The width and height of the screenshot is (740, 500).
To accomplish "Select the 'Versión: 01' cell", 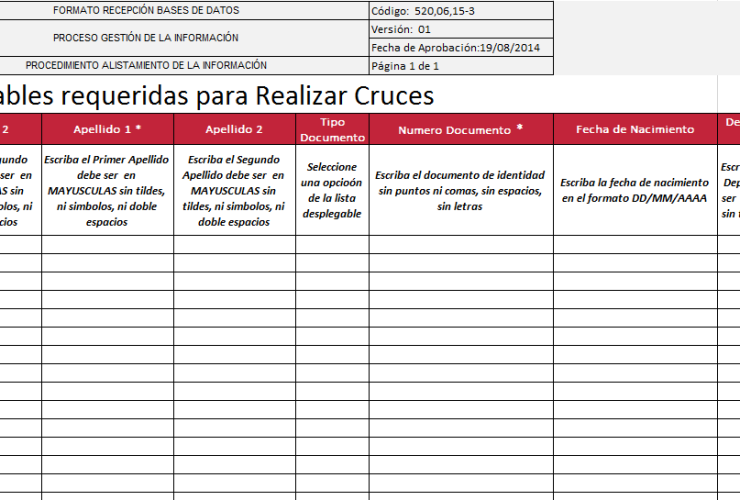I will [461, 29].
